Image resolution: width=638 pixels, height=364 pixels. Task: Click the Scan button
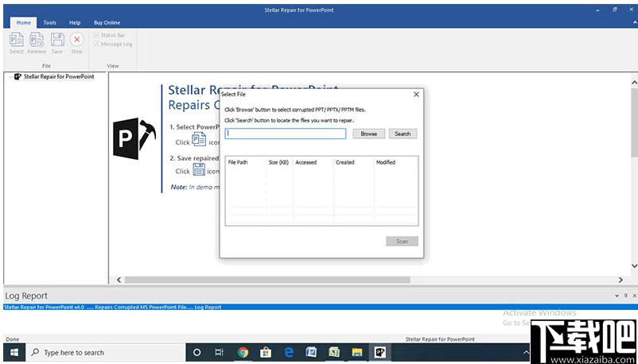pyautogui.click(x=402, y=242)
